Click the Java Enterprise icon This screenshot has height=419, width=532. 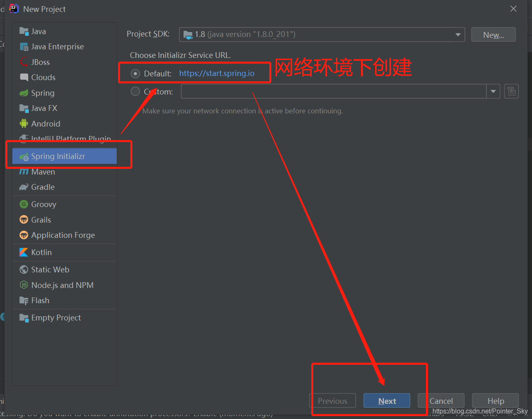[x=24, y=47]
